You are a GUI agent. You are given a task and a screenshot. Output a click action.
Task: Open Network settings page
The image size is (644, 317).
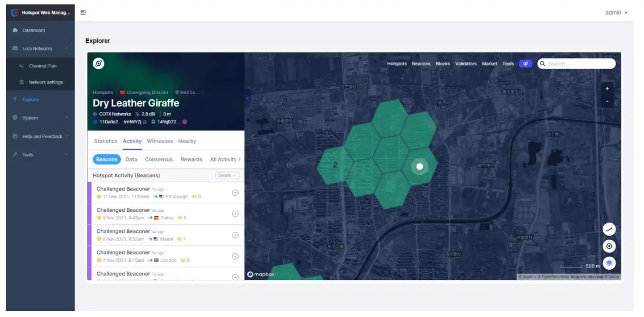coord(46,82)
